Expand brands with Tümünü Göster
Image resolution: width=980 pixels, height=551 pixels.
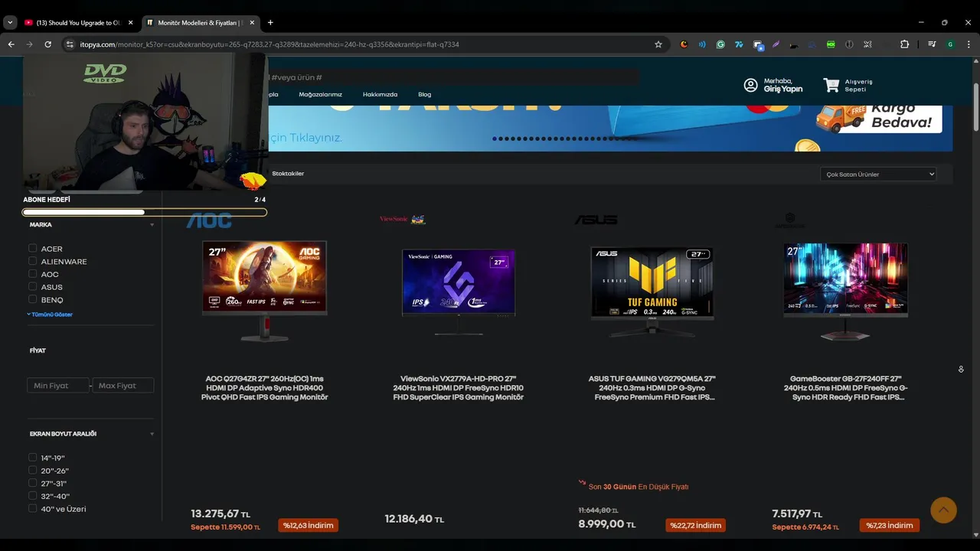click(x=51, y=315)
